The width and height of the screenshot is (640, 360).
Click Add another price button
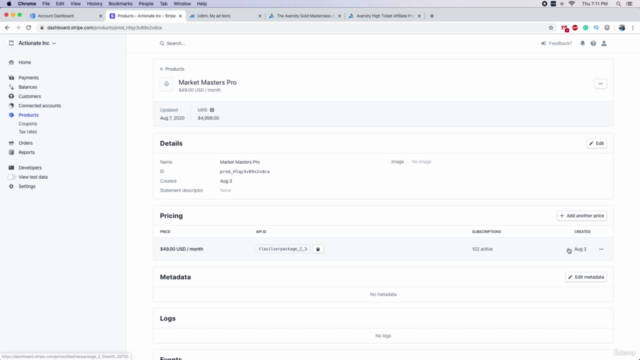click(582, 216)
